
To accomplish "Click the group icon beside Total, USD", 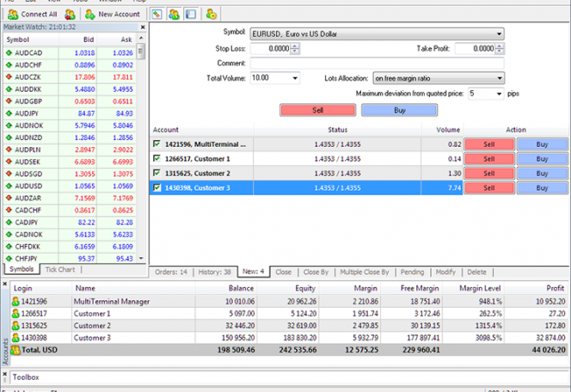I will [15, 350].
